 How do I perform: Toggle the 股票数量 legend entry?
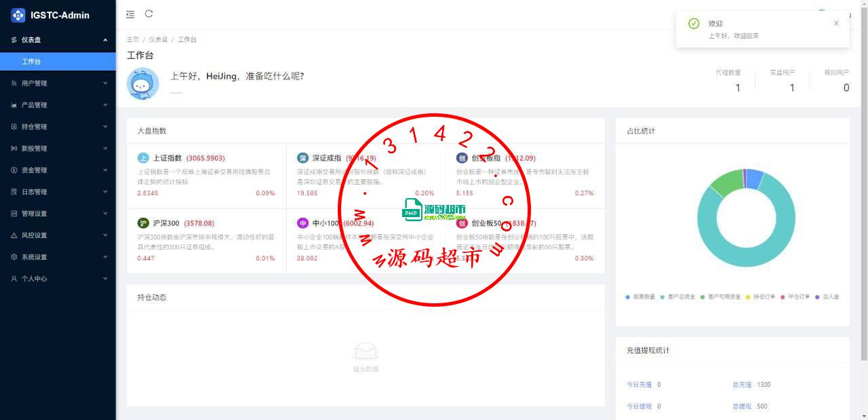coord(640,297)
